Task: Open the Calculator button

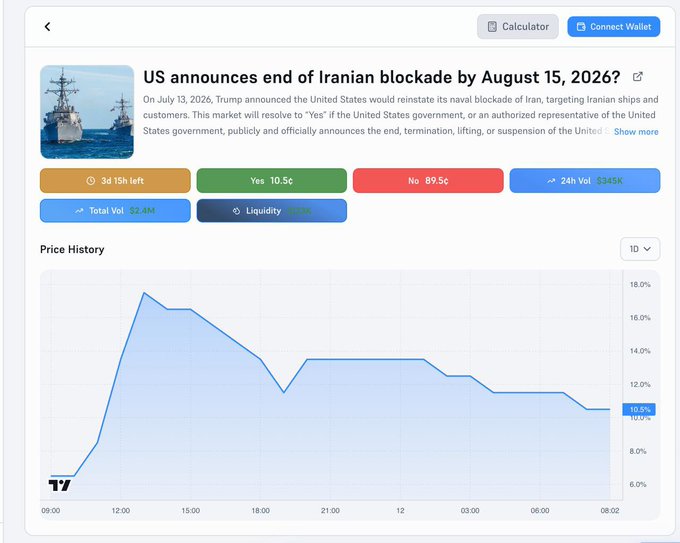Action: click(518, 27)
